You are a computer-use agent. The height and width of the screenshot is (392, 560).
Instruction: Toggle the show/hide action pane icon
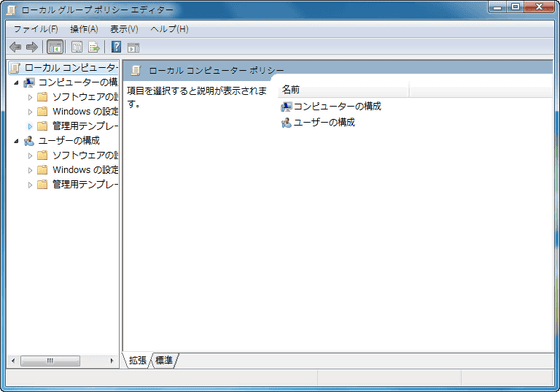point(133,47)
